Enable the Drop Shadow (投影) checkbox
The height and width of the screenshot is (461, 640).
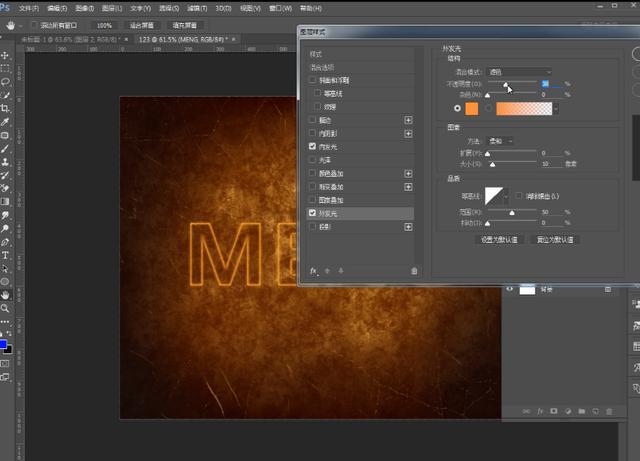313,227
